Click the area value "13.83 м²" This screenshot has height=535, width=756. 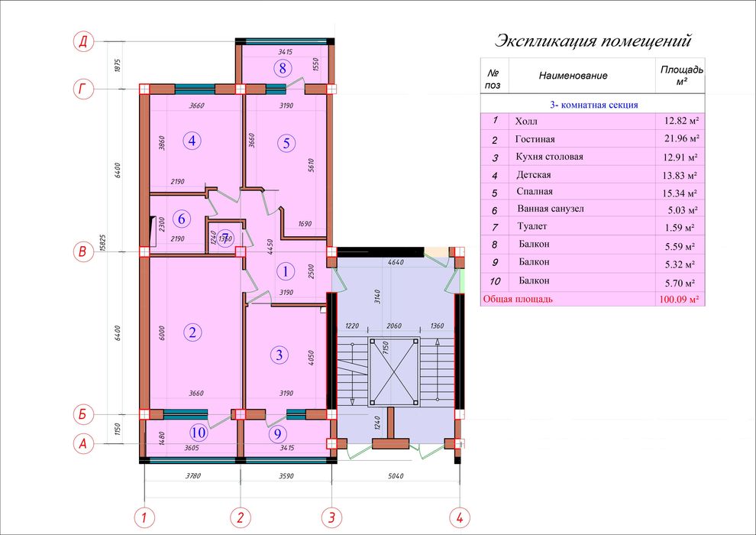pos(680,176)
